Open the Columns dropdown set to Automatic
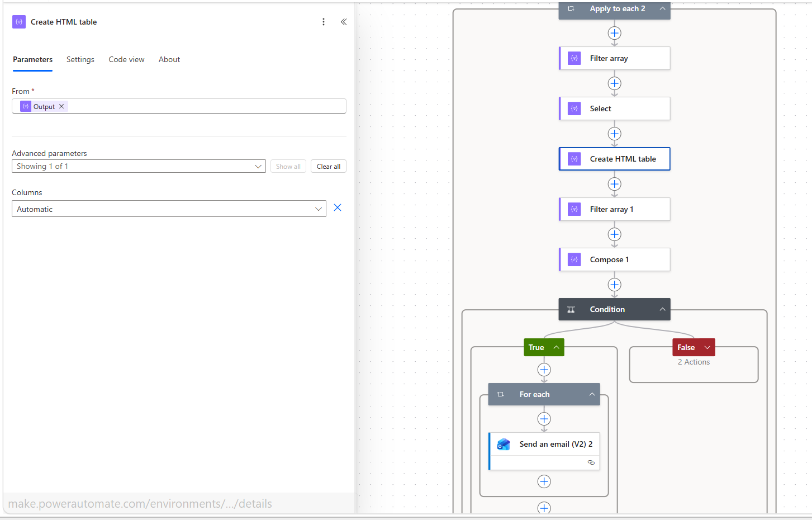The height and width of the screenshot is (520, 812). 169,209
